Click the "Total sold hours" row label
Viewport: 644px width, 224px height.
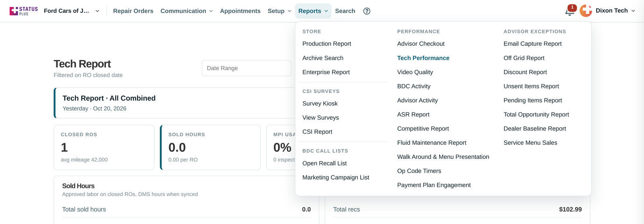point(84,209)
